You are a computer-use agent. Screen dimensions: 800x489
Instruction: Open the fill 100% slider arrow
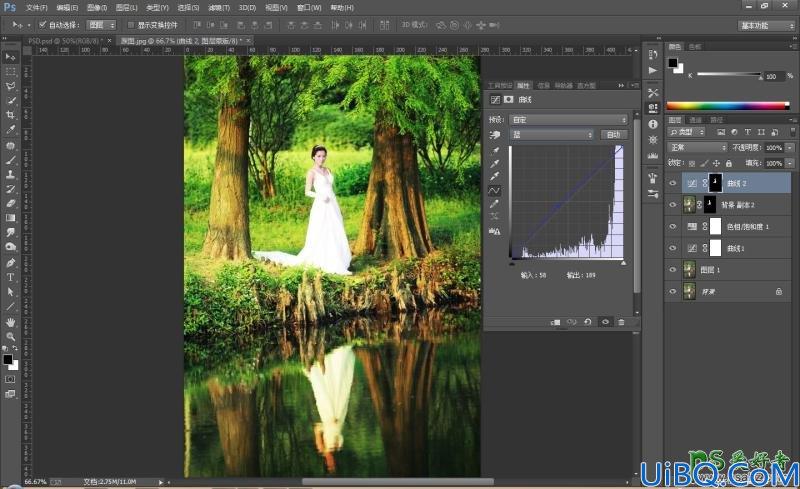(x=790, y=163)
